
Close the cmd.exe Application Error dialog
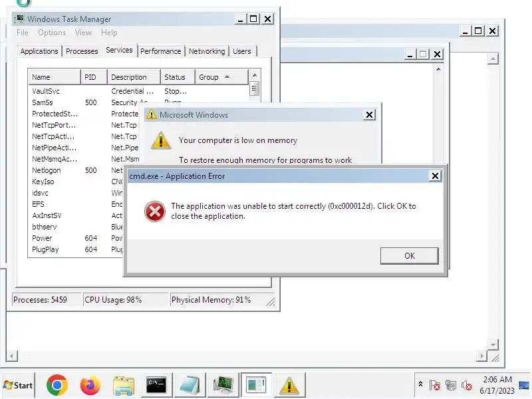point(435,176)
